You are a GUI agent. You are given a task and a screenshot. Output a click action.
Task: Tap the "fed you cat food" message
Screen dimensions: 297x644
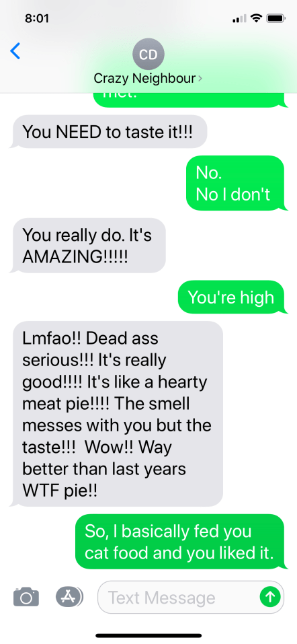point(181,542)
